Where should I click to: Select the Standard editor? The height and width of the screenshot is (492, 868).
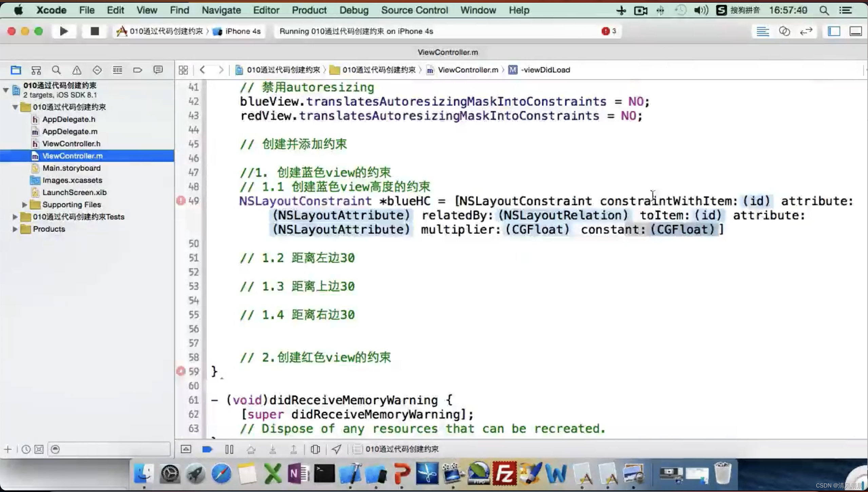pos(762,31)
